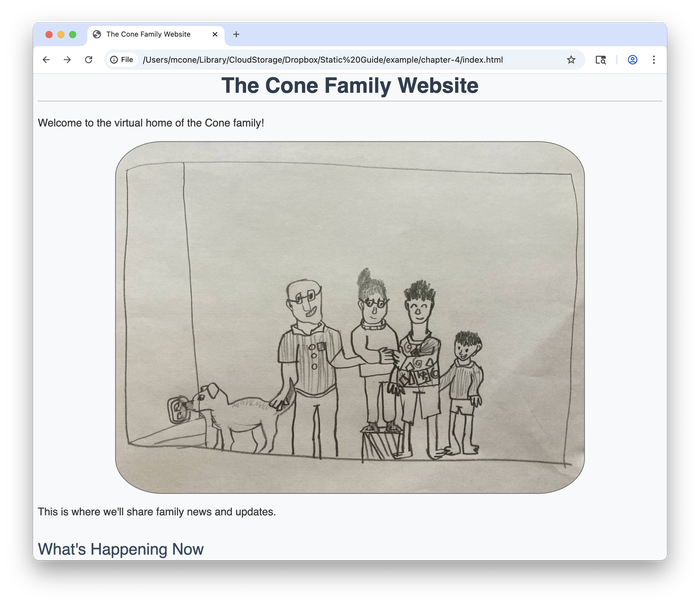The height and width of the screenshot is (604, 700).
Task: Click the File site info chip
Action: (122, 60)
